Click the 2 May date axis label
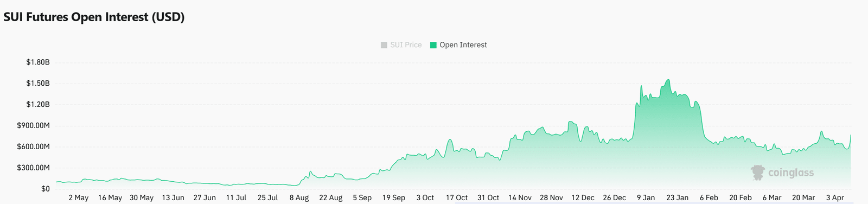The image size is (868, 204). (x=79, y=198)
